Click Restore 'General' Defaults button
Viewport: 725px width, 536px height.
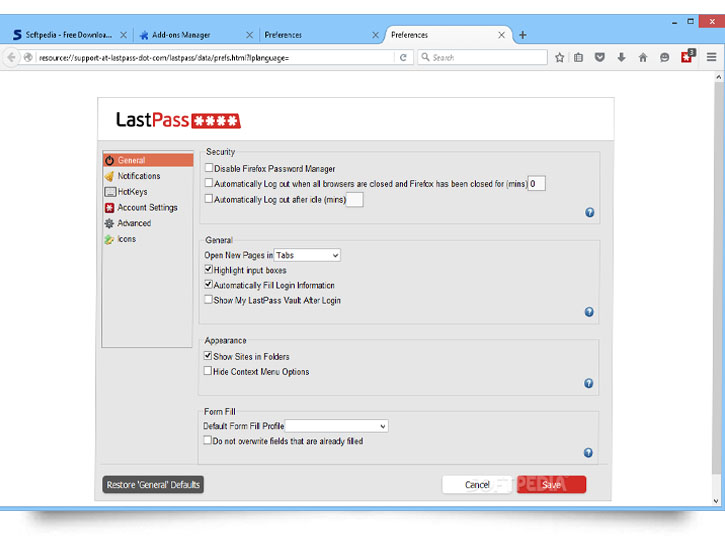(x=153, y=485)
